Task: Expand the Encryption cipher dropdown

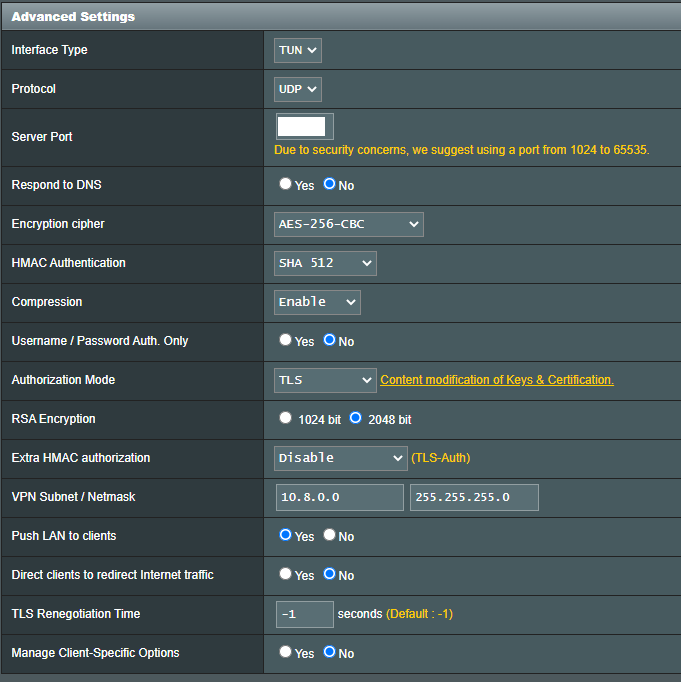Action: (349, 224)
